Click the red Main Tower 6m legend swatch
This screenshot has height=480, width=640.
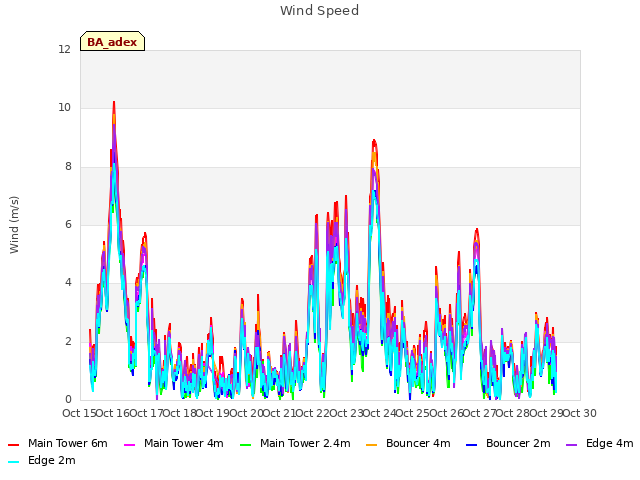click(13, 444)
